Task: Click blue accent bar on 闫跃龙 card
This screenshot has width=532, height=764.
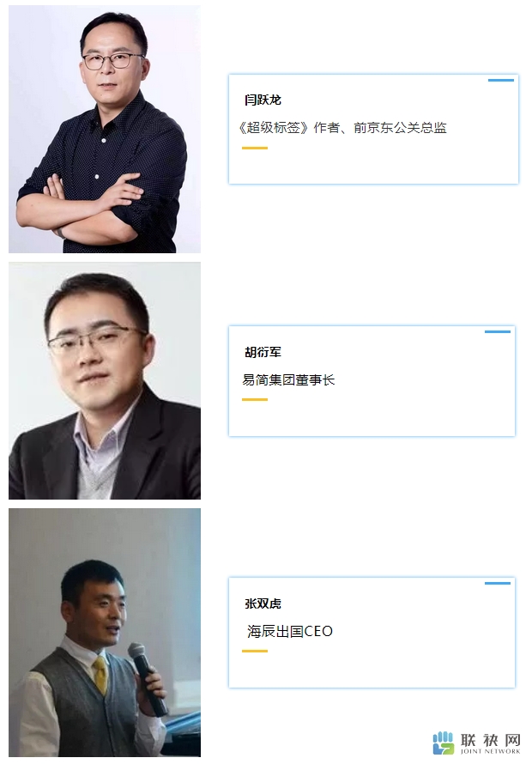Action: tap(501, 80)
